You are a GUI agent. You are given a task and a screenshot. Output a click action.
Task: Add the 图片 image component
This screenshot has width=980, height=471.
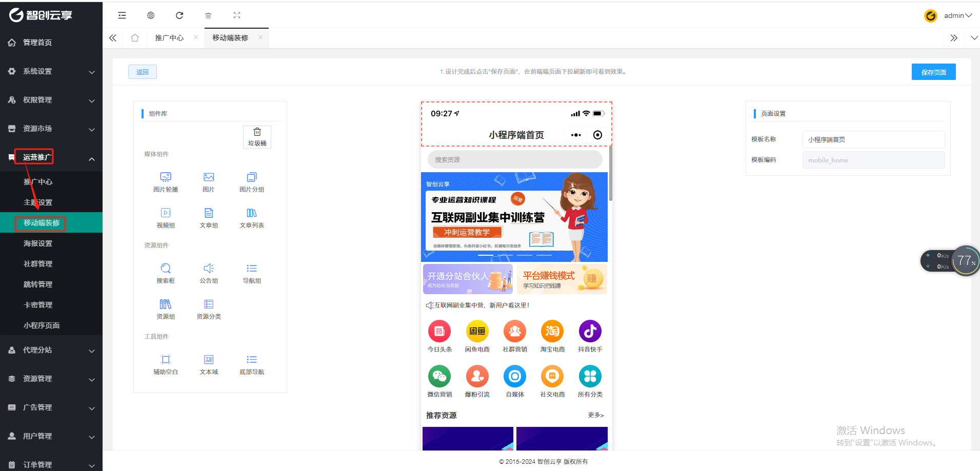tap(209, 182)
